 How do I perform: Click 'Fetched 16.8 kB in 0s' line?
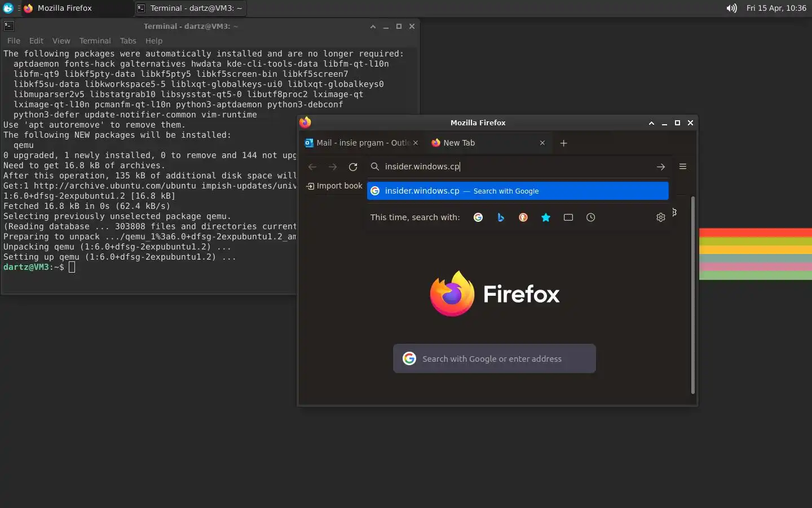(87, 206)
